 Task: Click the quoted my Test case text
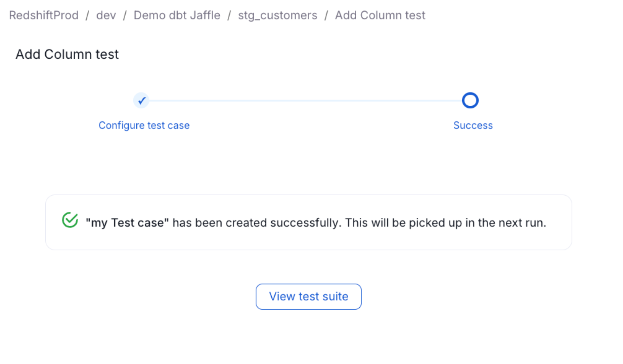tap(128, 222)
